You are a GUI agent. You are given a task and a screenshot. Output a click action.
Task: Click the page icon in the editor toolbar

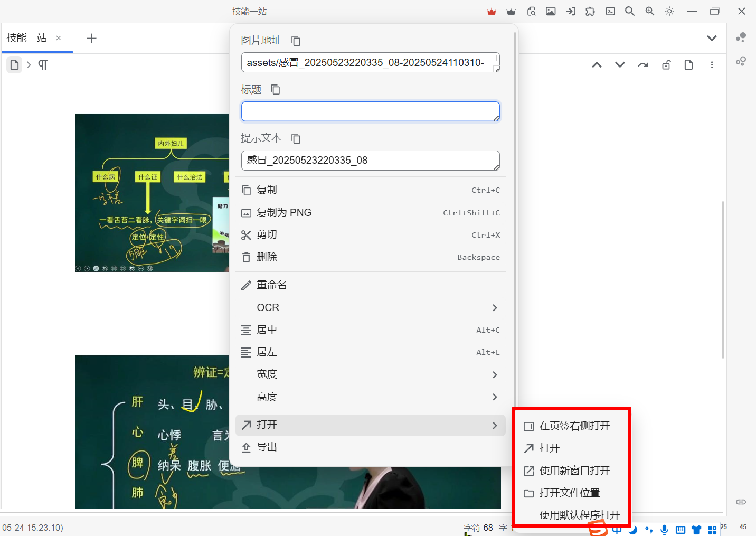coord(688,65)
